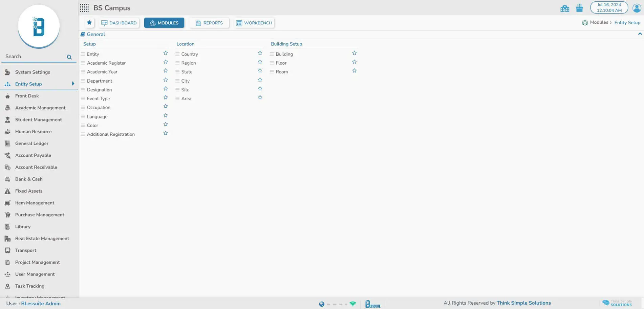Click the globe icon in status bar
644x309 pixels.
[321, 304]
